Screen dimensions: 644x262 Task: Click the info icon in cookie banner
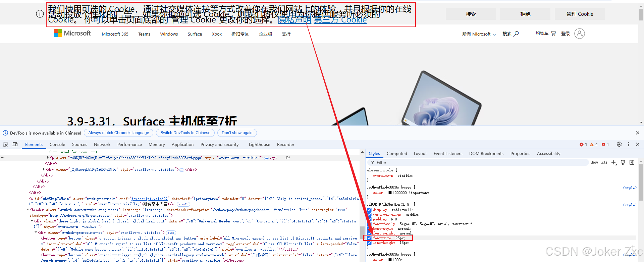point(40,14)
